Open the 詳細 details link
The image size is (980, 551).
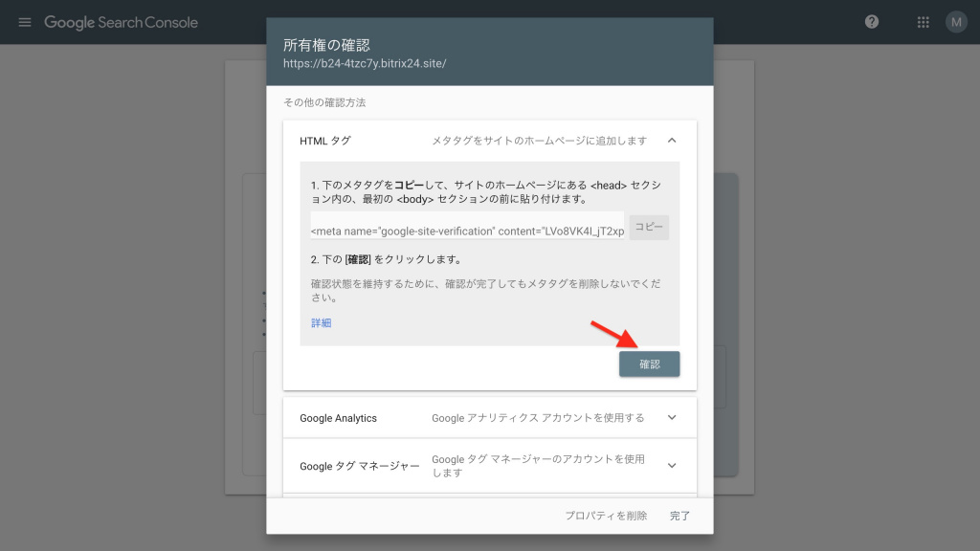tap(322, 323)
